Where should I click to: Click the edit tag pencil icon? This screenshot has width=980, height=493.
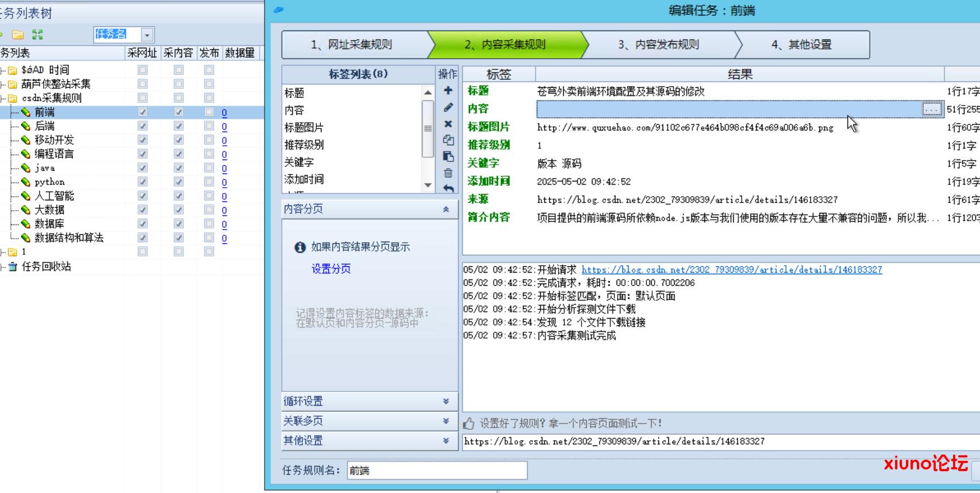point(448,107)
